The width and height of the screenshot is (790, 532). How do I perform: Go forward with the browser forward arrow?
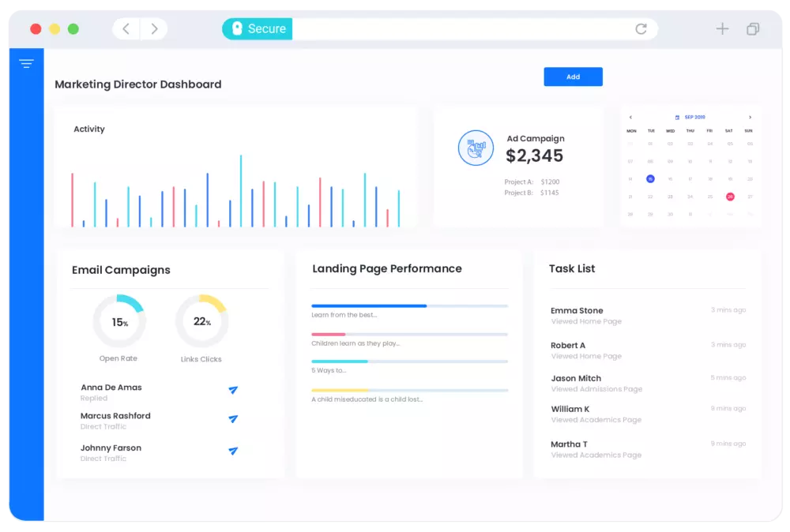click(154, 29)
